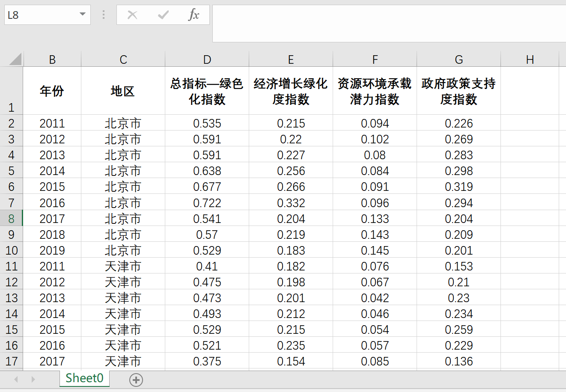The width and height of the screenshot is (566, 392).
Task: Click the Enter checkmark icon in formula bar
Action: [x=163, y=15]
